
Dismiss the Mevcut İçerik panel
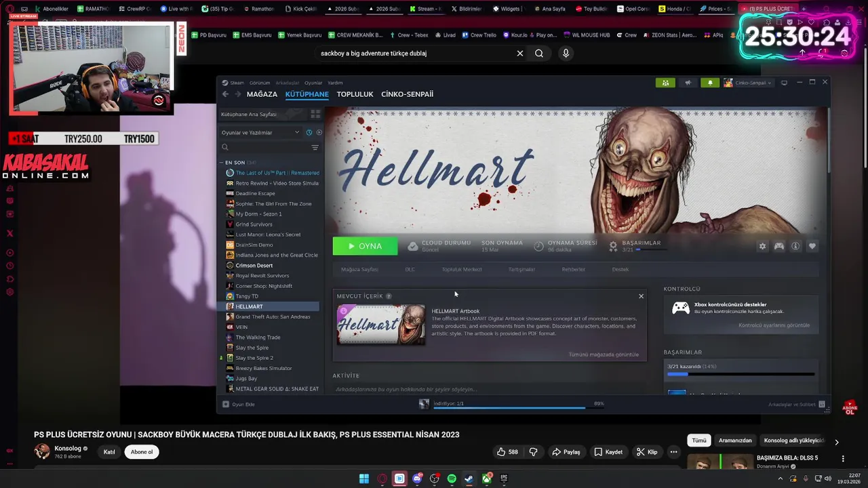coord(641,296)
